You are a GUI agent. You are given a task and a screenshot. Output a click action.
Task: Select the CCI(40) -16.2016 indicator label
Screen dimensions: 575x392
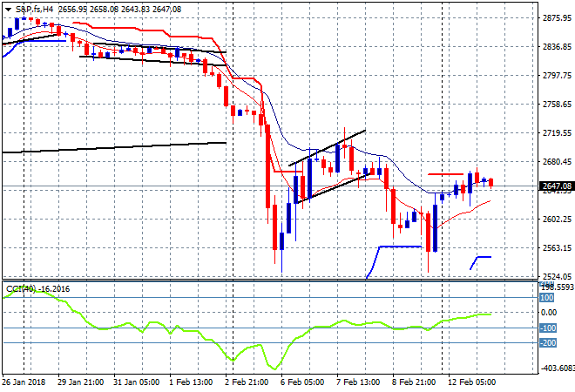(x=37, y=289)
